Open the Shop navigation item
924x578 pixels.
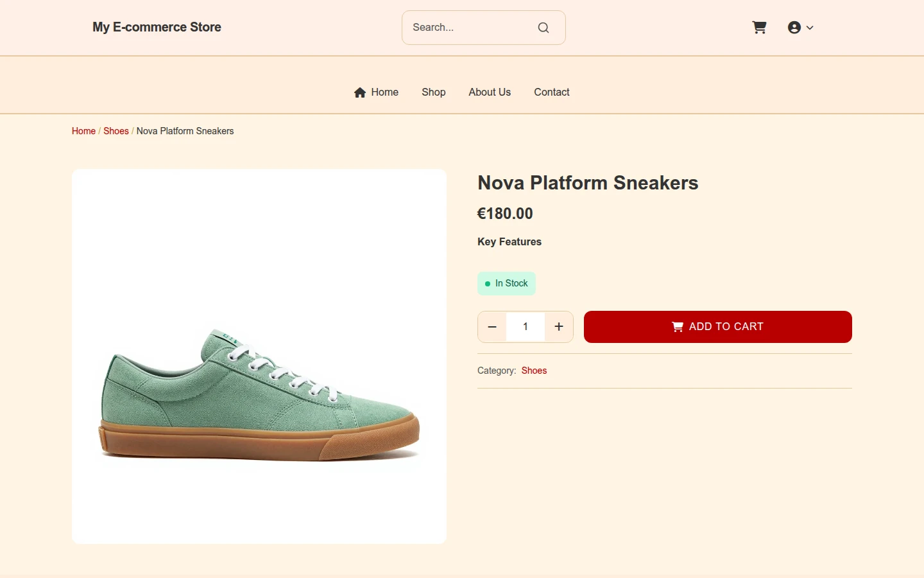pyautogui.click(x=434, y=92)
